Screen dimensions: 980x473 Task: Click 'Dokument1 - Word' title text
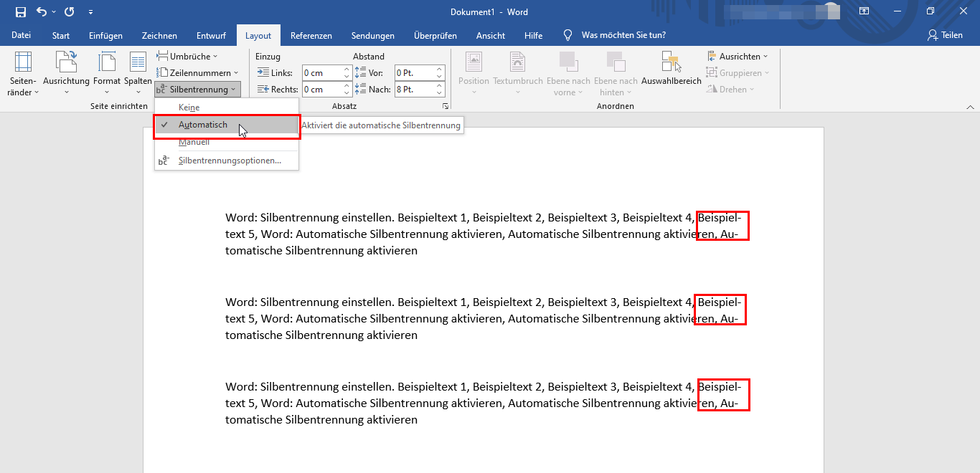click(490, 12)
